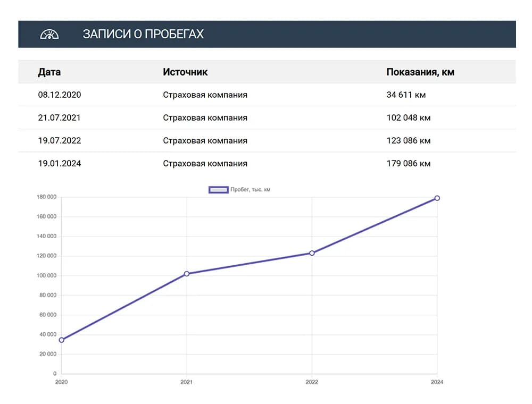532x404 pixels.
Task: Click the Дата column header
Action: click(x=49, y=72)
